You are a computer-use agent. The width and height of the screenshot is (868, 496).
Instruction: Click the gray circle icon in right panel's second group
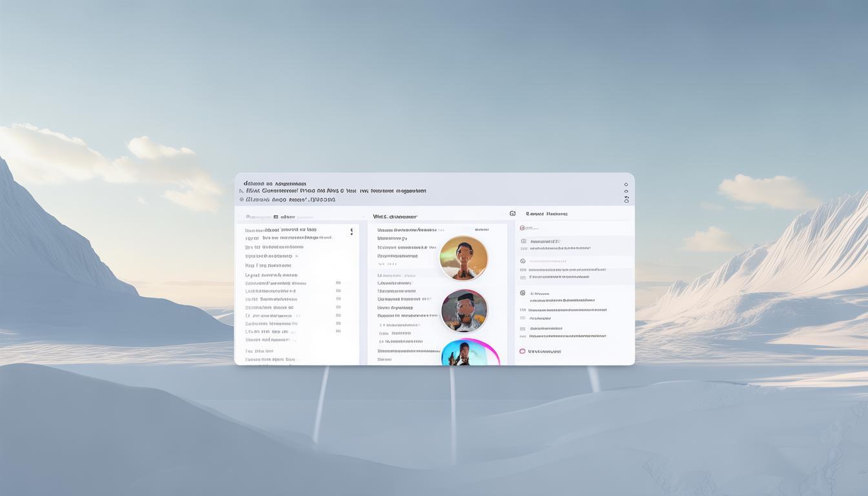click(x=522, y=262)
